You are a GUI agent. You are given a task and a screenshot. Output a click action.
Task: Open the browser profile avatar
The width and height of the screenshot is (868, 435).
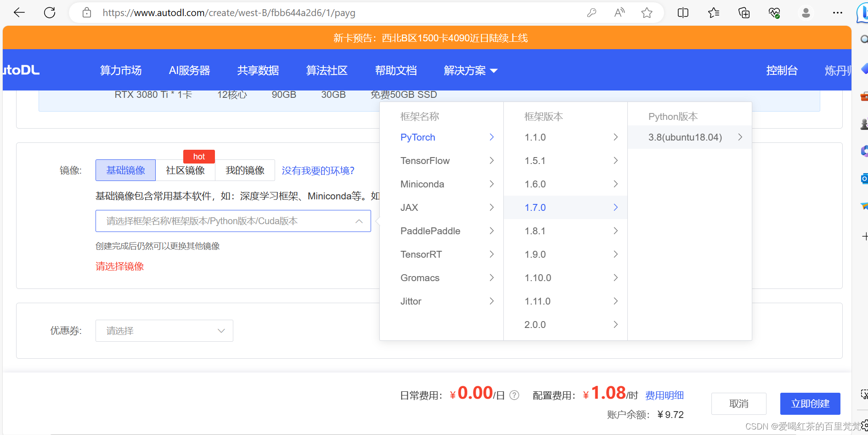(x=806, y=13)
